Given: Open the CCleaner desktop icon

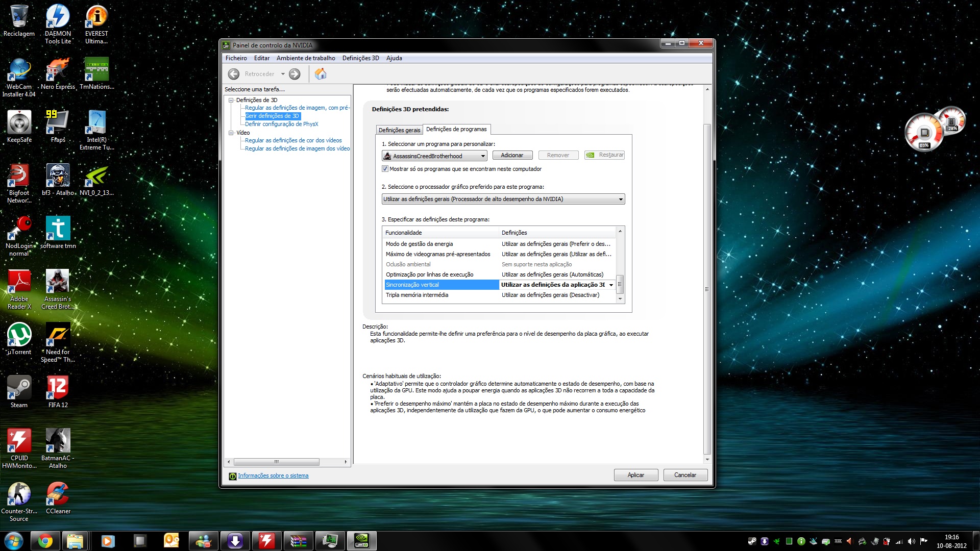Looking at the screenshot, I should [58, 498].
